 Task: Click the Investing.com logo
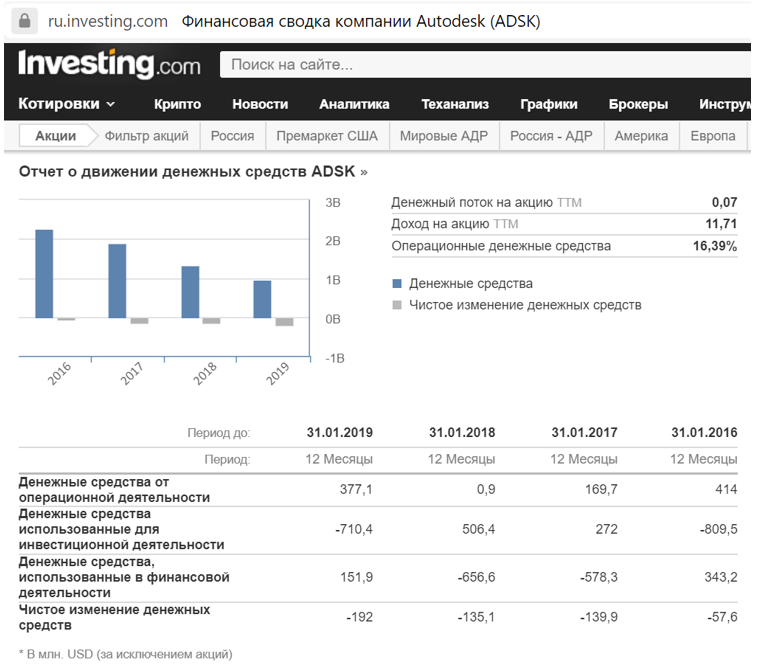click(109, 65)
